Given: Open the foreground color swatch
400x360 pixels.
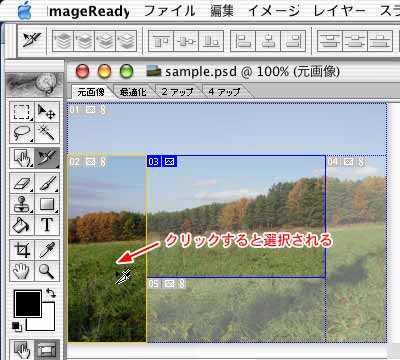Looking at the screenshot, I should [27, 303].
